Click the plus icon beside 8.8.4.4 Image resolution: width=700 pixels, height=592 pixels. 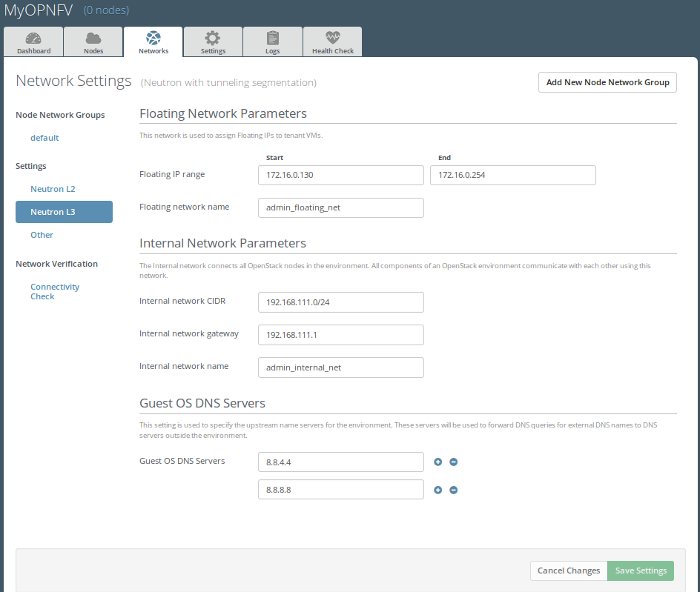pos(437,462)
